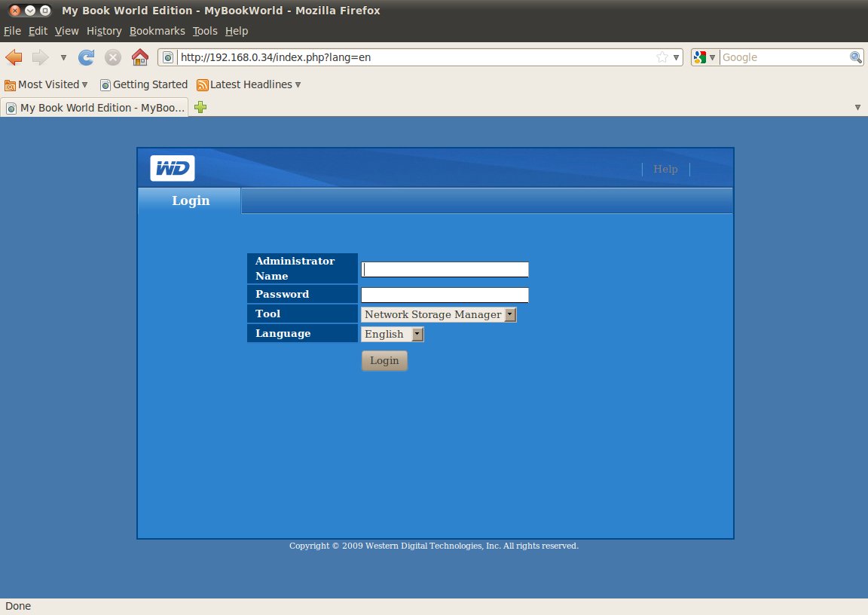Click the Administrator Name input field
Viewport: 868px width, 615px height.
[x=445, y=269]
